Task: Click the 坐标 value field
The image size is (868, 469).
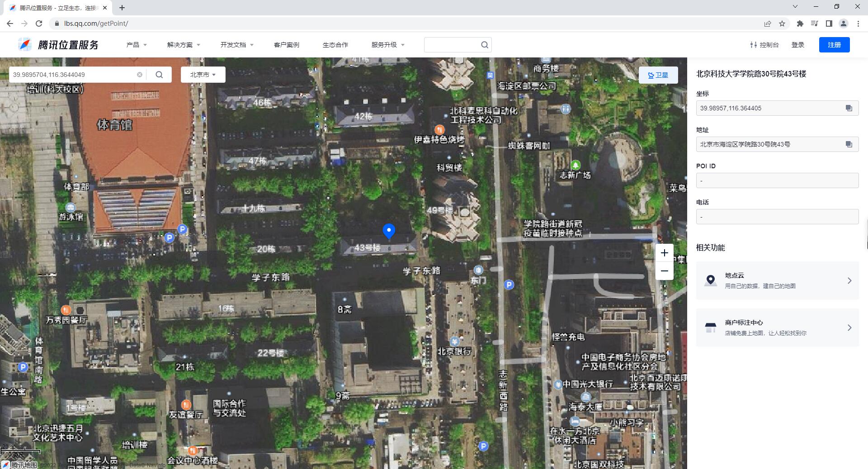Action: 777,108
